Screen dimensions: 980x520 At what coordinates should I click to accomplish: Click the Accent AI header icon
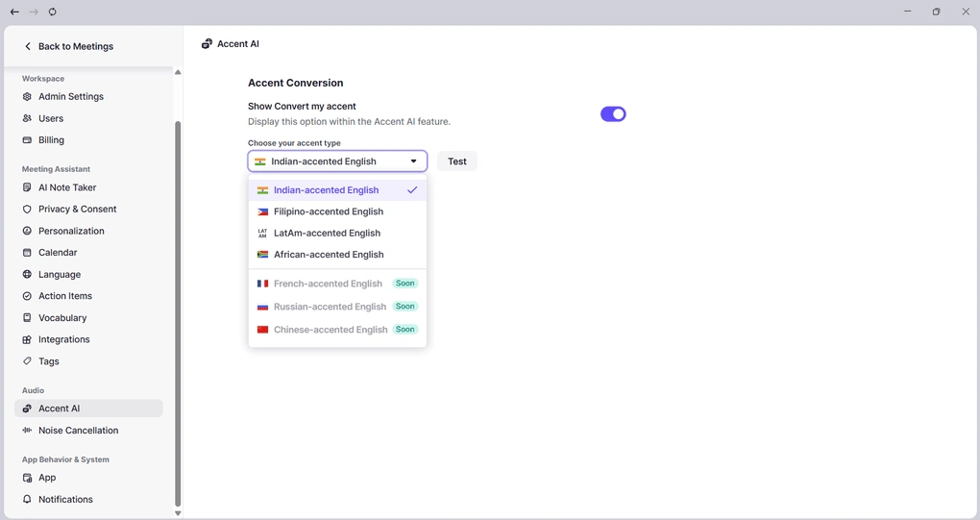click(207, 44)
